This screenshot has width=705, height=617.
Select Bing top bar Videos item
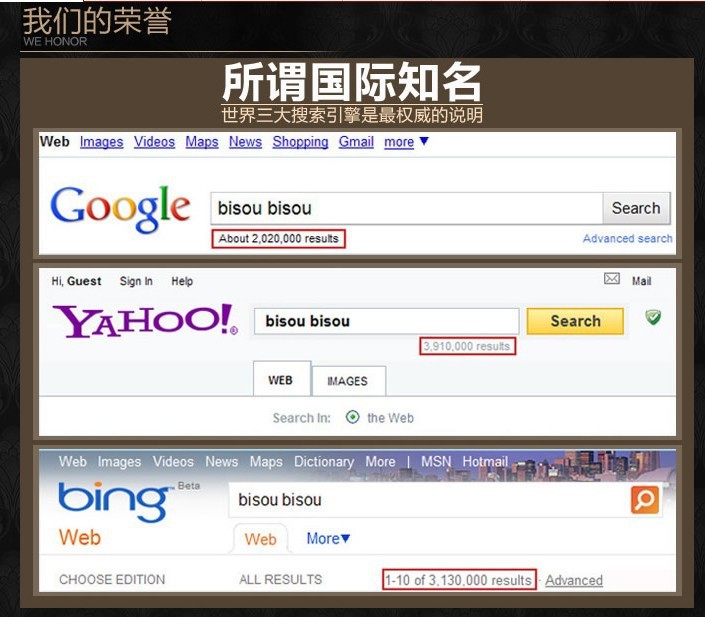pyautogui.click(x=173, y=461)
